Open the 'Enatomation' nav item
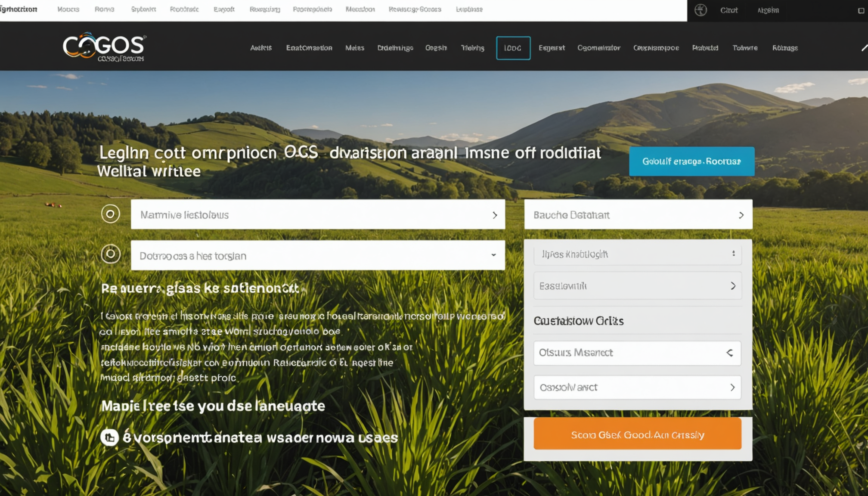Screen dimensions: 868x496 point(309,48)
